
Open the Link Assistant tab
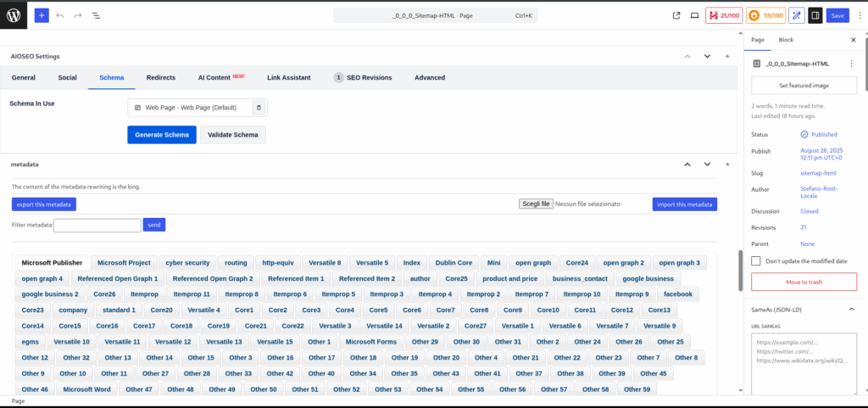tap(289, 77)
